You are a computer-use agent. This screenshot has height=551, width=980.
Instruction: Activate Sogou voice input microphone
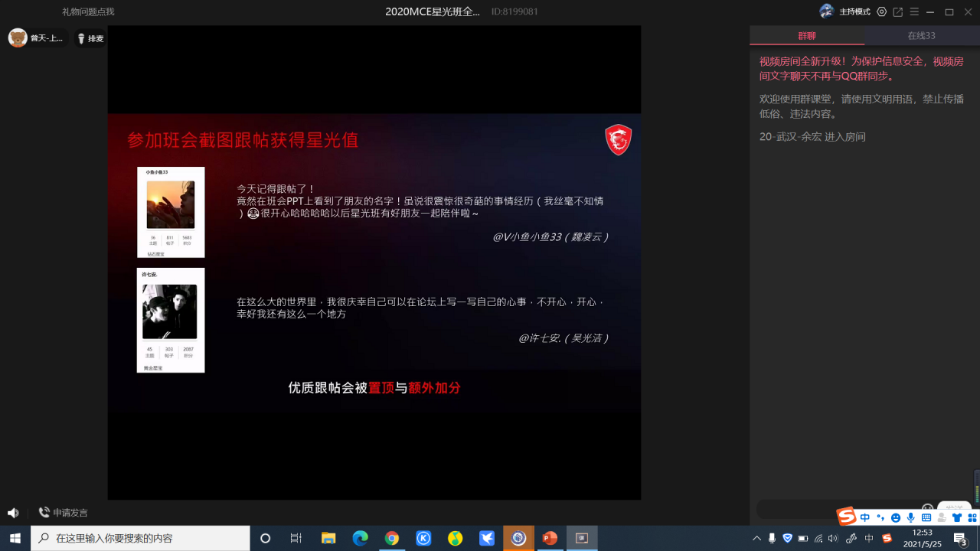coord(911,518)
